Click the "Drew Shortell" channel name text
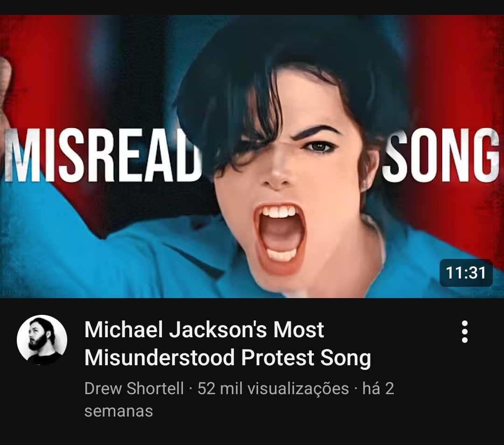The image size is (504, 445). (x=134, y=388)
